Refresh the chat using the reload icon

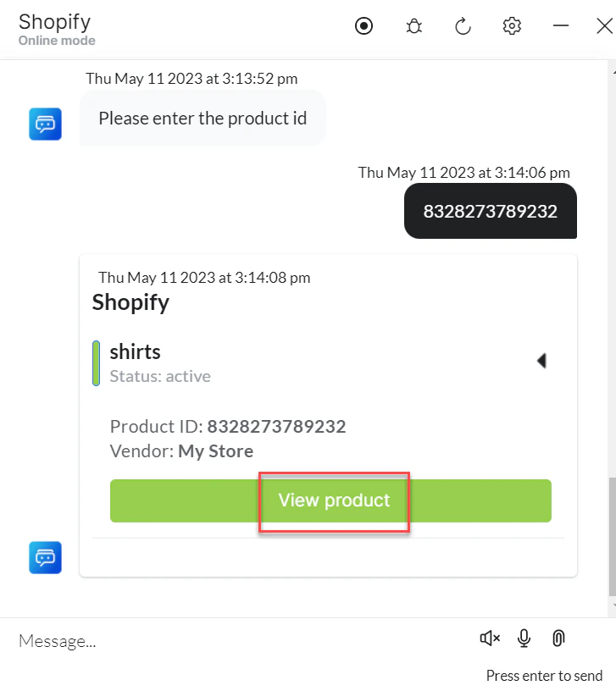[463, 25]
